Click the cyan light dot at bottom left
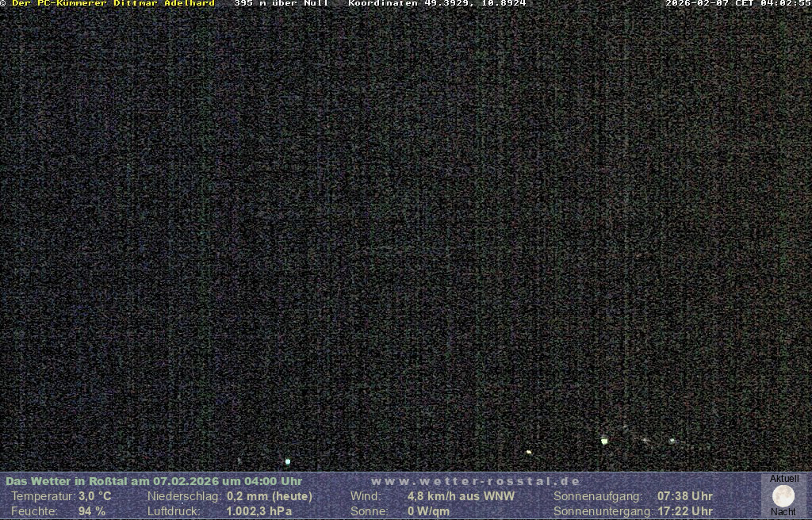 tap(288, 461)
